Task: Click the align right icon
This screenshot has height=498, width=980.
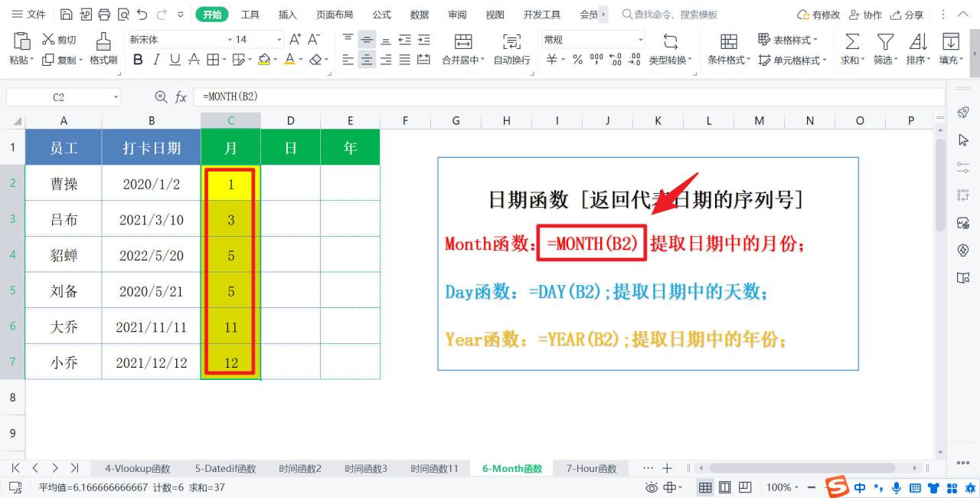Action: (x=386, y=60)
